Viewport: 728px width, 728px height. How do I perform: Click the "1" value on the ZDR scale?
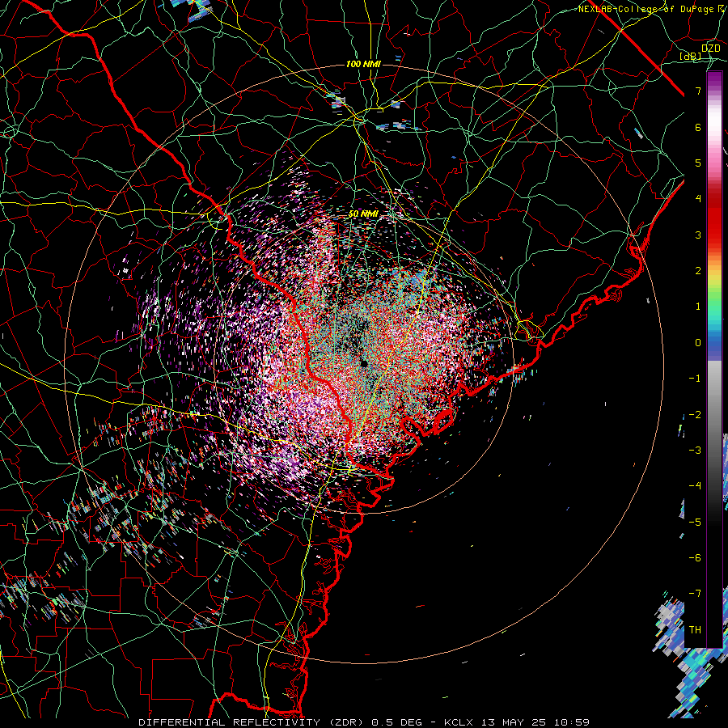pos(698,307)
